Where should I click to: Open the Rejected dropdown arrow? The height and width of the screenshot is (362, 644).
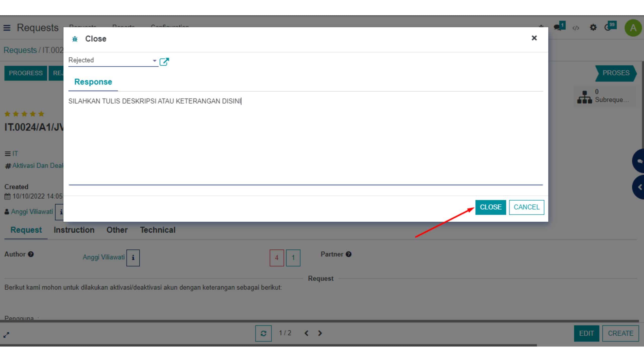(x=154, y=61)
